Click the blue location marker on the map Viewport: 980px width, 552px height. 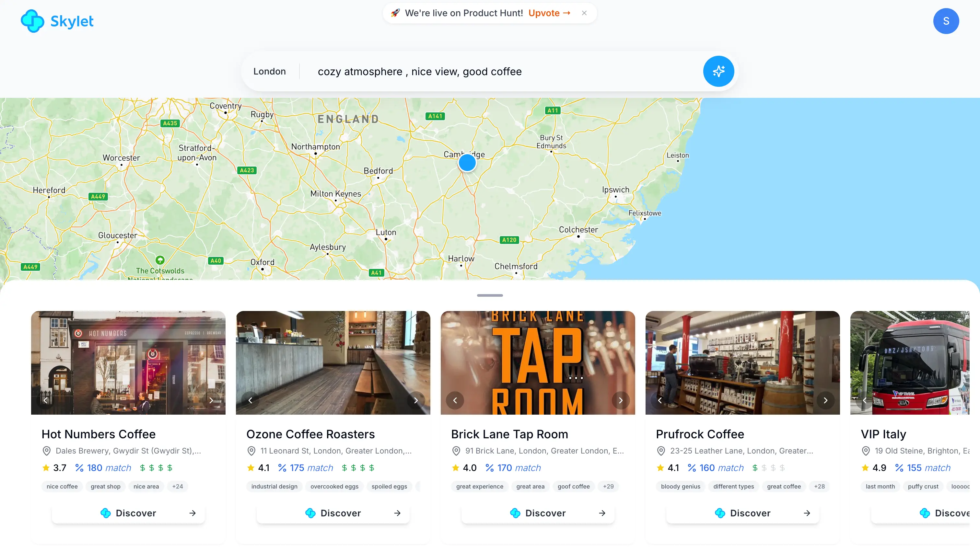467,162
